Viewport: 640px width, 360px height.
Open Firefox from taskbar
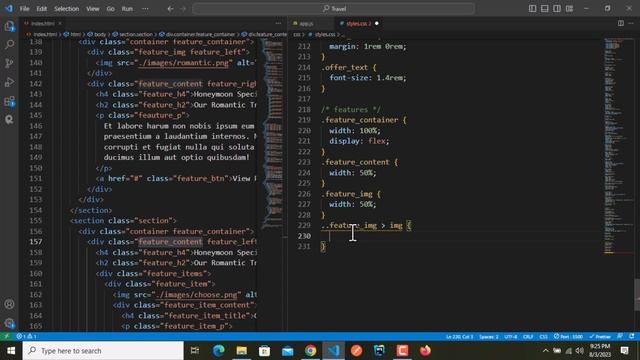[425, 351]
